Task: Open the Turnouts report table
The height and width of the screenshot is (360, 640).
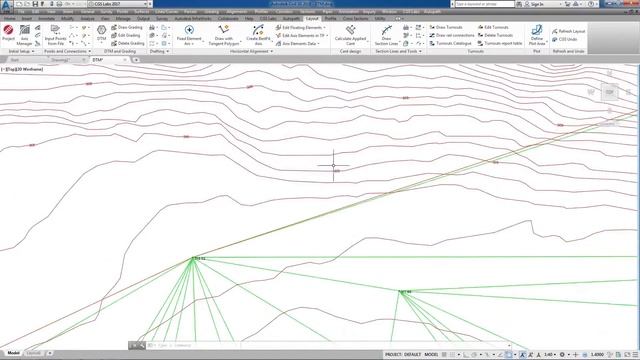Action: [500, 43]
